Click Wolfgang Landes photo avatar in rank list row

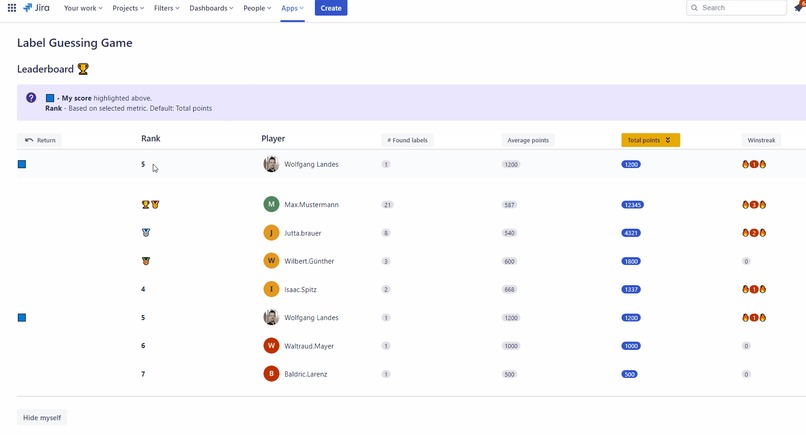click(x=271, y=317)
